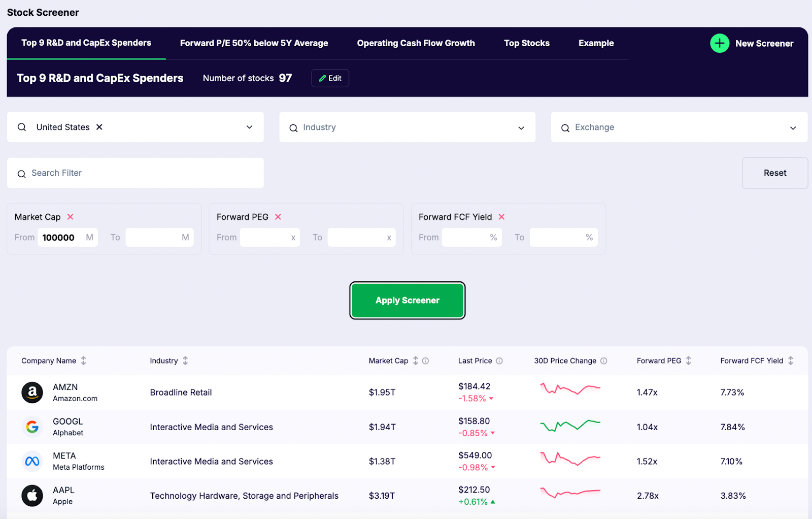Expand the country dropdown chevron

(x=249, y=127)
